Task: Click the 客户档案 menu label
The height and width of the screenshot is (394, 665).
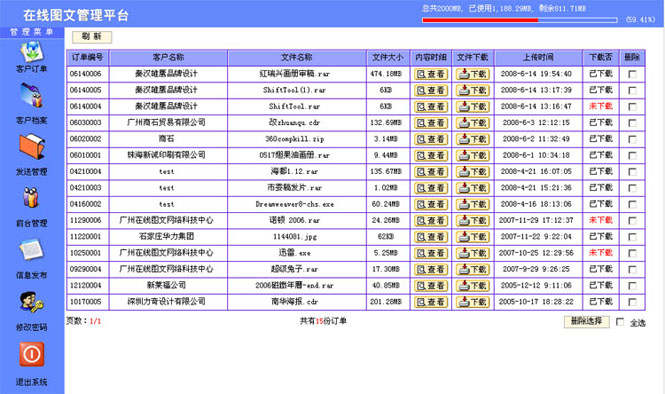Action: (x=31, y=120)
